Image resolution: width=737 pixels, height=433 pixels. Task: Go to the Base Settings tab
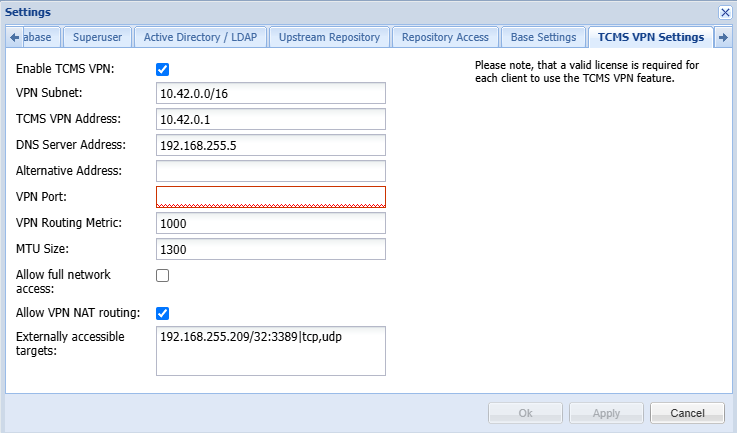(x=543, y=37)
